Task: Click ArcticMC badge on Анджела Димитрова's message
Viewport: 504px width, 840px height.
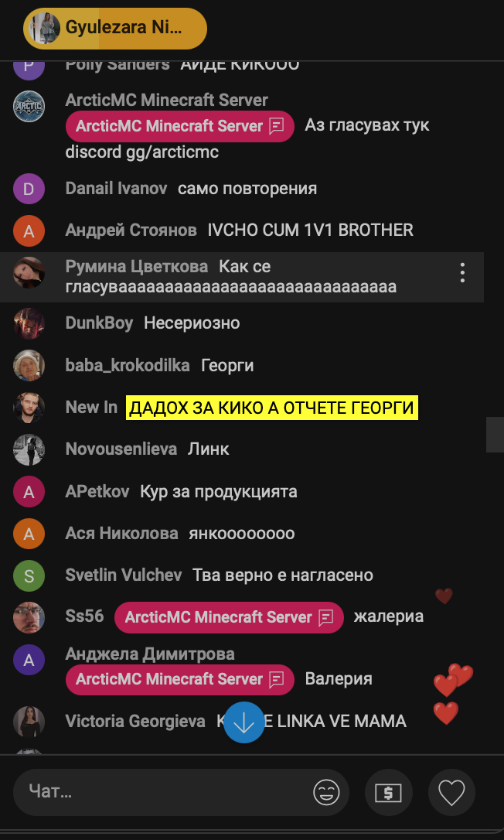Action: [180, 680]
